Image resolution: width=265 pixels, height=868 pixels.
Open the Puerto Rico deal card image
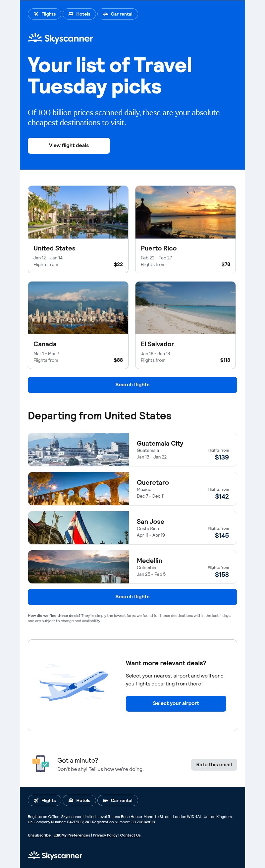coord(185,212)
